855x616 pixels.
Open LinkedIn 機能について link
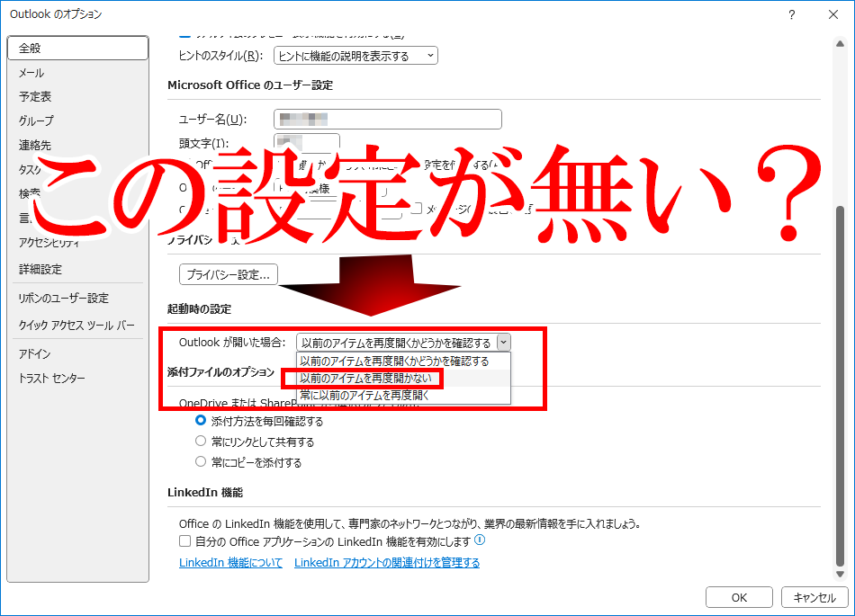(x=230, y=563)
